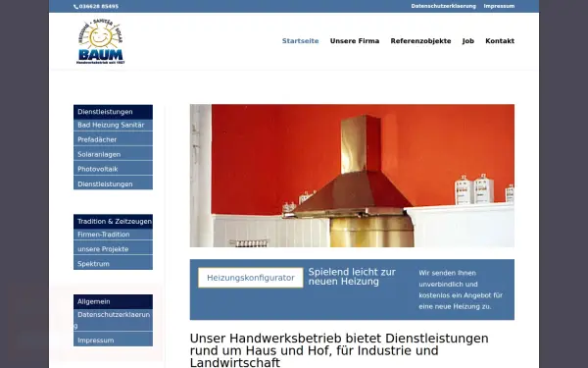Click the phone icon beside 036628 85495
Image resolution: width=588 pixels, height=368 pixels.
point(75,7)
